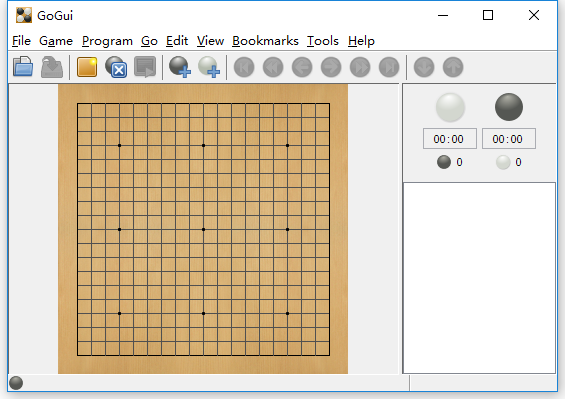The height and width of the screenshot is (399, 565).
Task: Click the empty comment text area
Action: [x=479, y=278]
